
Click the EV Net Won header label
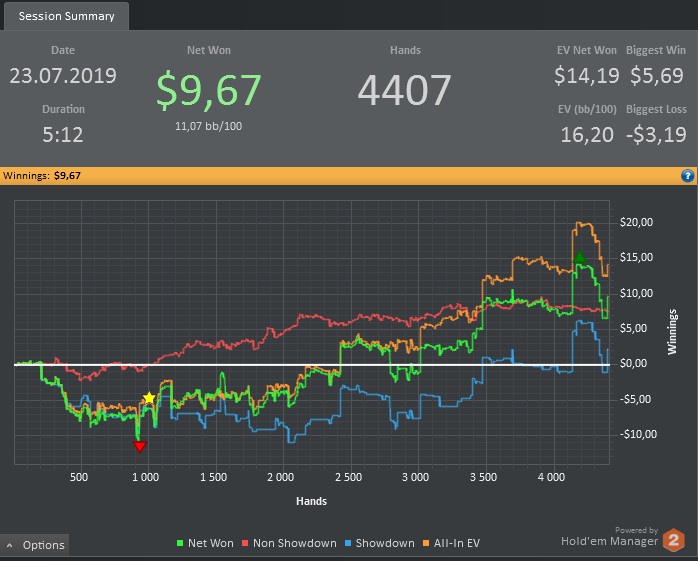[587, 50]
